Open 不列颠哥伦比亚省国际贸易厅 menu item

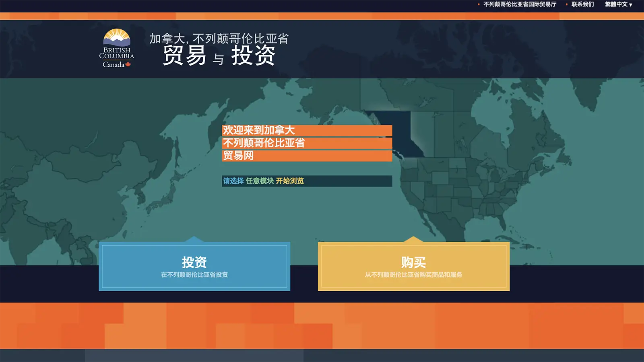[519, 5]
